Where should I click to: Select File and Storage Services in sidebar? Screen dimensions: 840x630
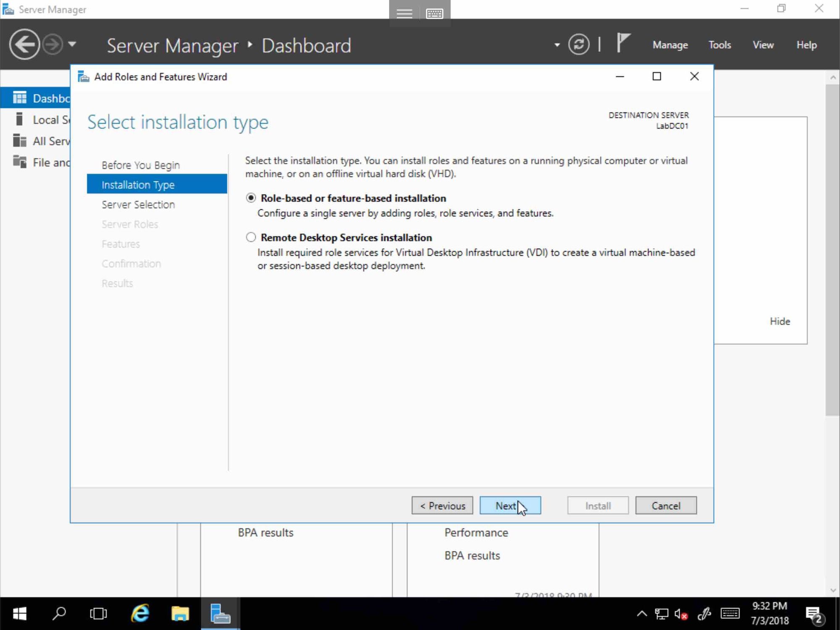tap(36, 162)
